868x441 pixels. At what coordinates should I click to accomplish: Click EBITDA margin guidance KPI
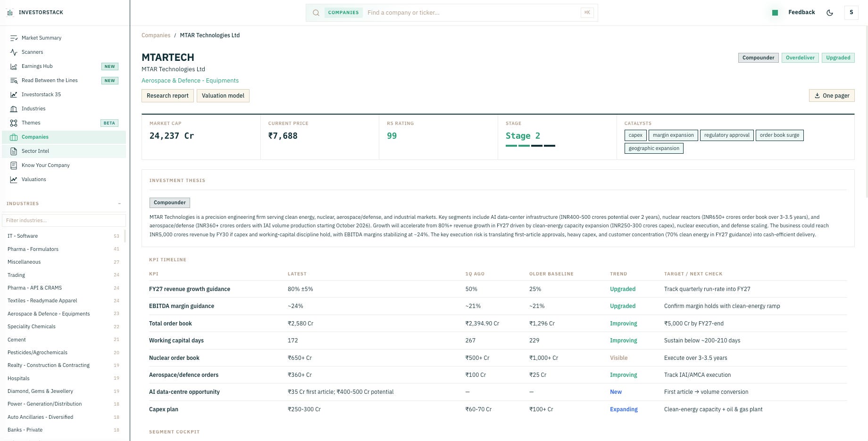182,306
